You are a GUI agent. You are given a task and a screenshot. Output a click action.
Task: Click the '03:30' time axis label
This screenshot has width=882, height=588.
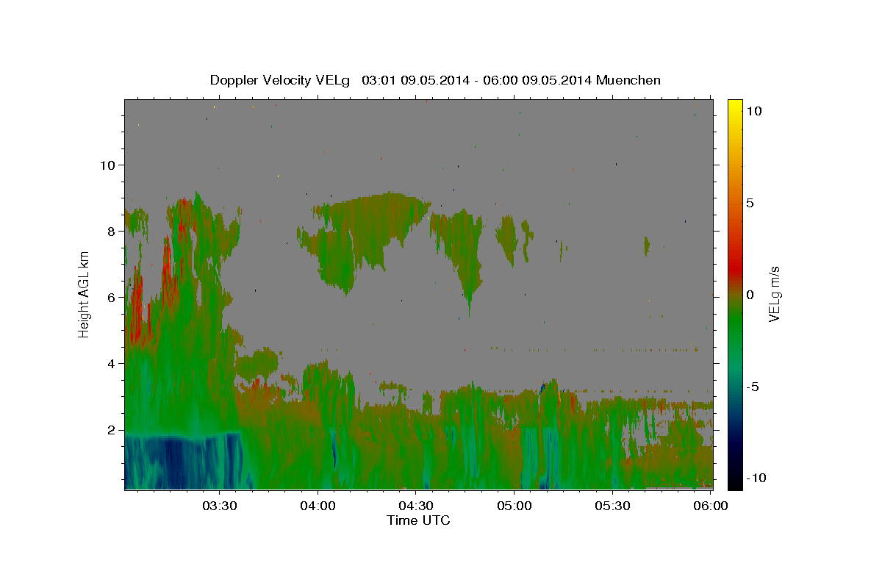click(219, 506)
